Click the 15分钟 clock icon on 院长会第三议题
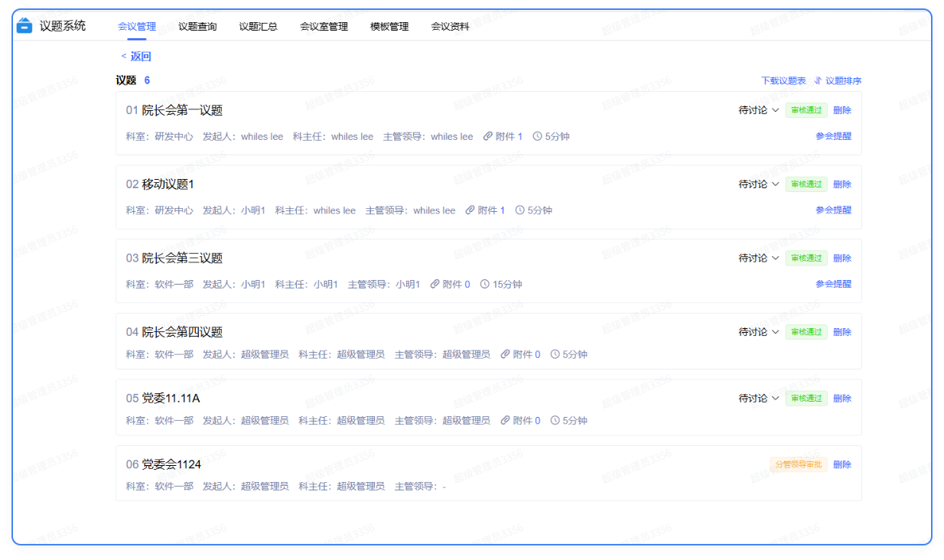The height and width of the screenshot is (560, 944). pyautogui.click(x=485, y=284)
